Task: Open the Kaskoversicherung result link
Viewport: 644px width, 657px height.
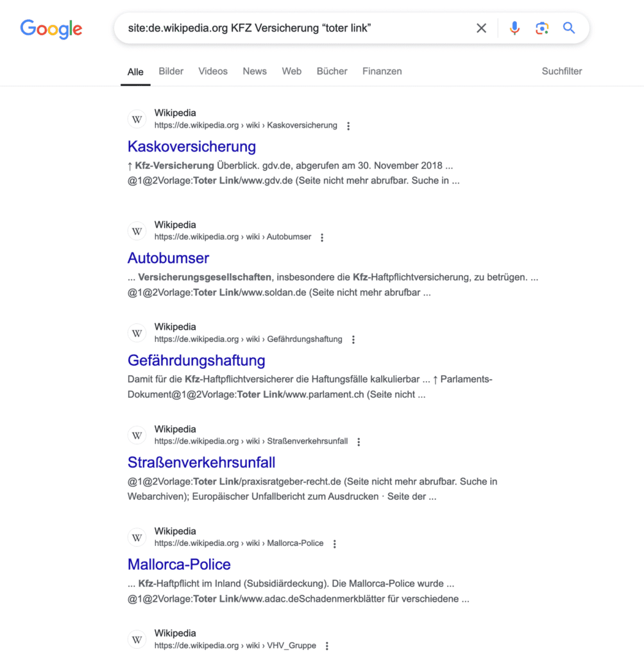Action: pos(192,146)
